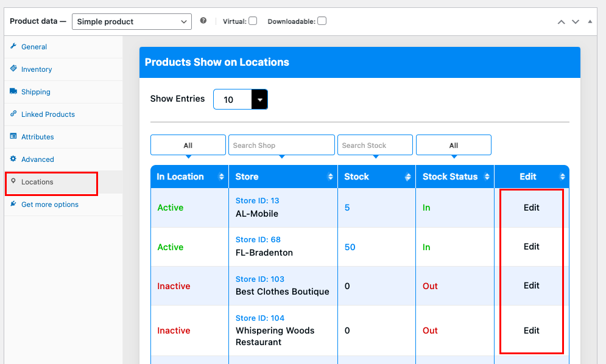
Task: Edit the FL-Bradenton store row
Action: click(532, 247)
